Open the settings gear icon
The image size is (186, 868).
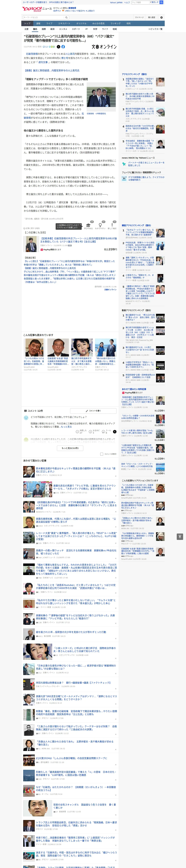point(161,17)
